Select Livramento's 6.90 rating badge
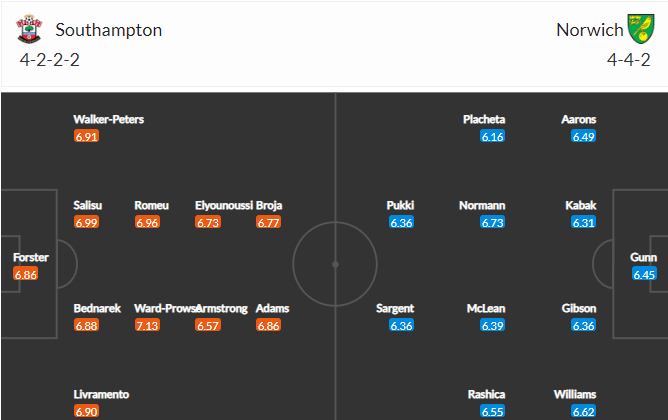This screenshot has height=420, width=668. tap(86, 411)
